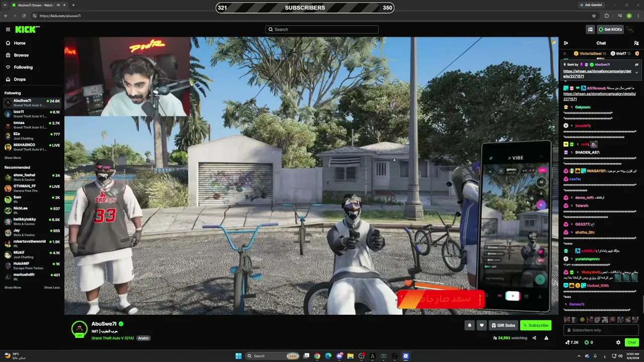Go to Home in the sidebar
The height and width of the screenshot is (362, 644).
pyautogui.click(x=32, y=43)
